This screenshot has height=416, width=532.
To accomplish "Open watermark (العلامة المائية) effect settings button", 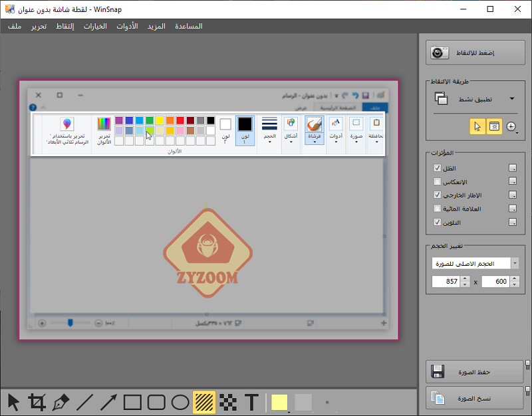I will tap(513, 209).
